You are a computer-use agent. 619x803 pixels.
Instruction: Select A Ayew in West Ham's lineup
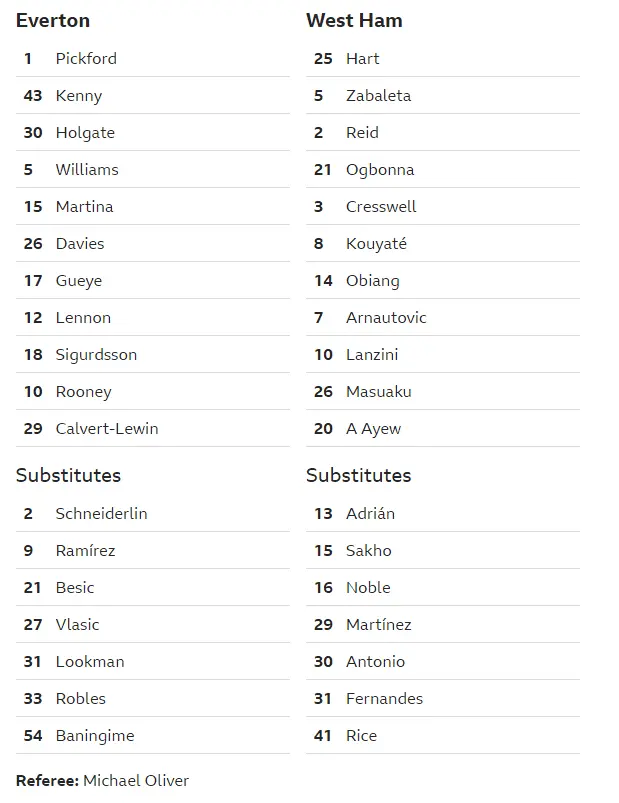point(373,429)
